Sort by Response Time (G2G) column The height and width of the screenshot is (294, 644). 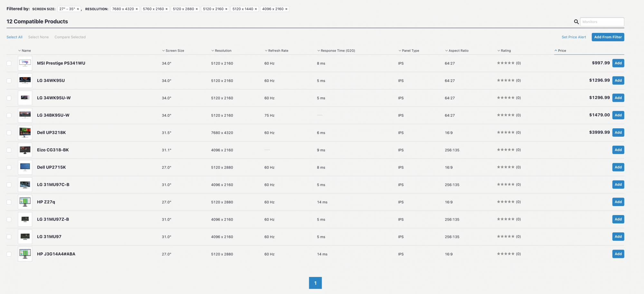click(x=336, y=51)
